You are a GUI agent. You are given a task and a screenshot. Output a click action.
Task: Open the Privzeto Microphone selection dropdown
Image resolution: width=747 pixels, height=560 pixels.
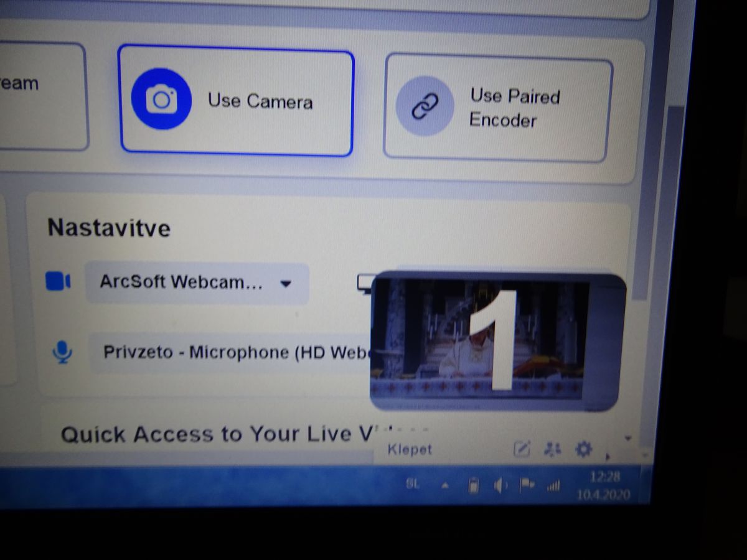coord(230,353)
